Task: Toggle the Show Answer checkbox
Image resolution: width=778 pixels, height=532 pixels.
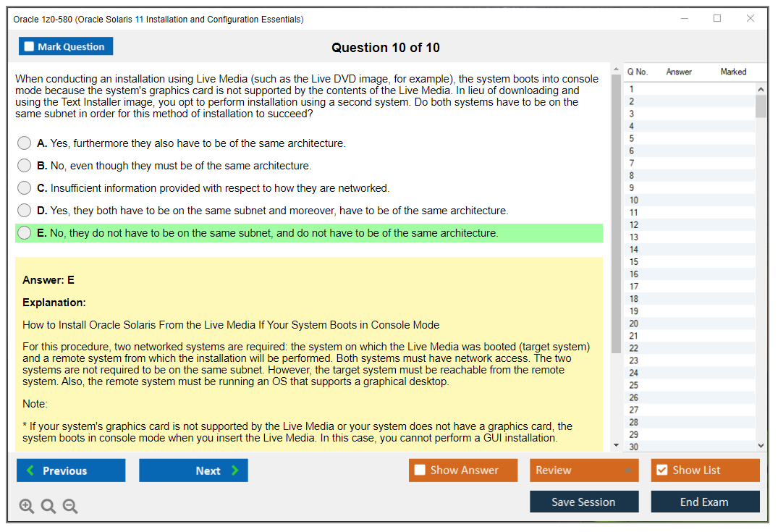Action: click(420, 470)
